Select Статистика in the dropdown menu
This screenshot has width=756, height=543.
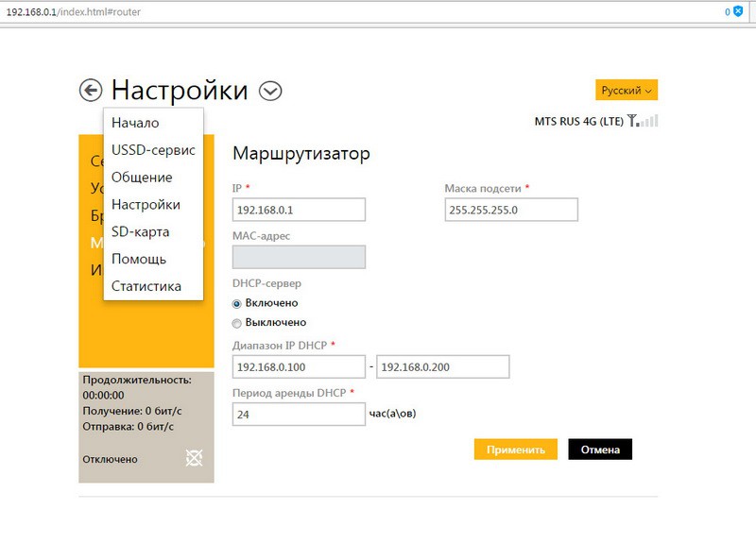[x=146, y=286]
